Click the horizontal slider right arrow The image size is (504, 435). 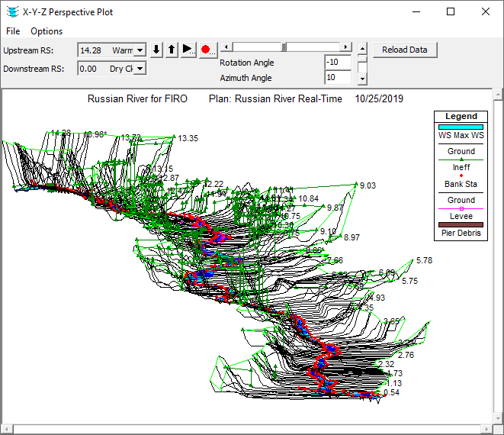[x=346, y=47]
